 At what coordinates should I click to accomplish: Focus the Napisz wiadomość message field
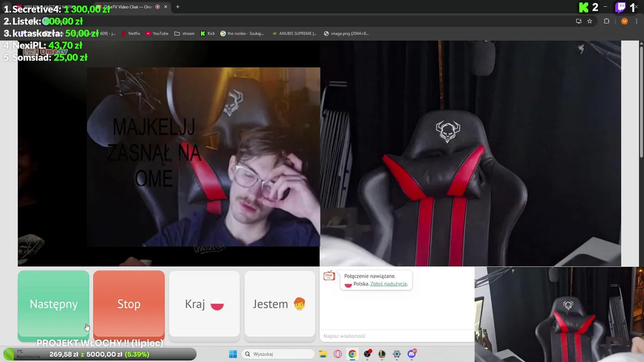(x=396, y=336)
